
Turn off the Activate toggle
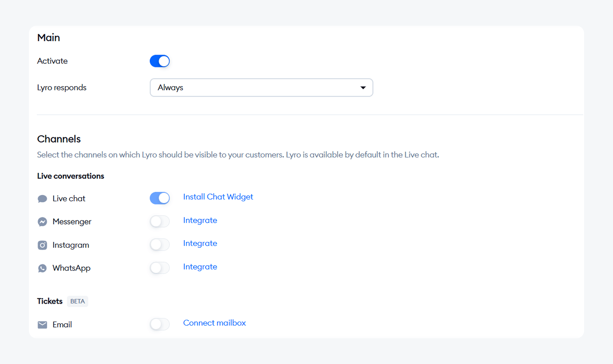[159, 61]
